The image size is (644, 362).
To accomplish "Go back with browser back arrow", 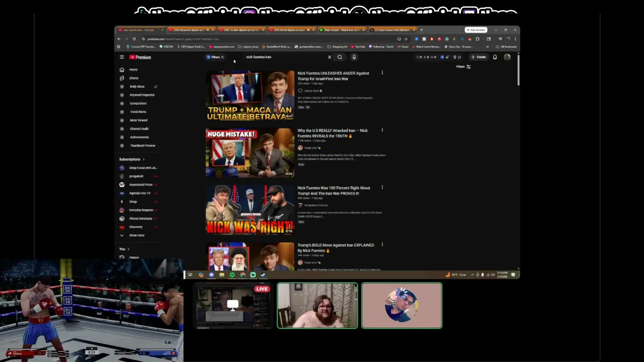I will pos(119,39).
